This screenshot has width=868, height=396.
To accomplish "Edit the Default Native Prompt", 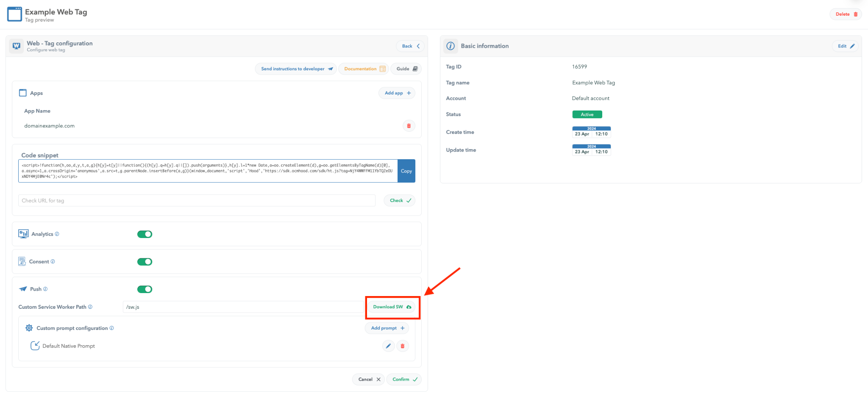I will coord(388,346).
